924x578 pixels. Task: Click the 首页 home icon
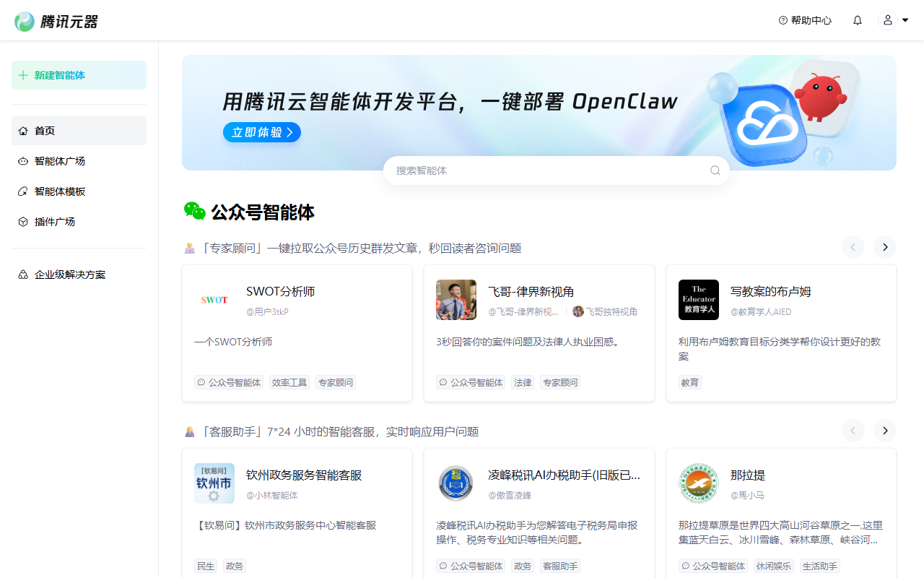[23, 131]
